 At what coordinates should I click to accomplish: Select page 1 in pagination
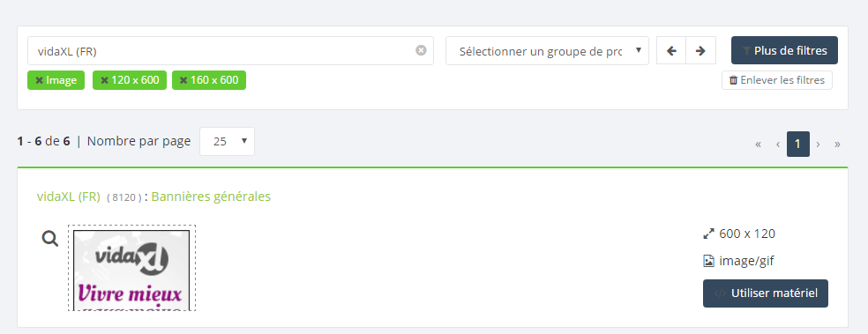click(x=797, y=145)
